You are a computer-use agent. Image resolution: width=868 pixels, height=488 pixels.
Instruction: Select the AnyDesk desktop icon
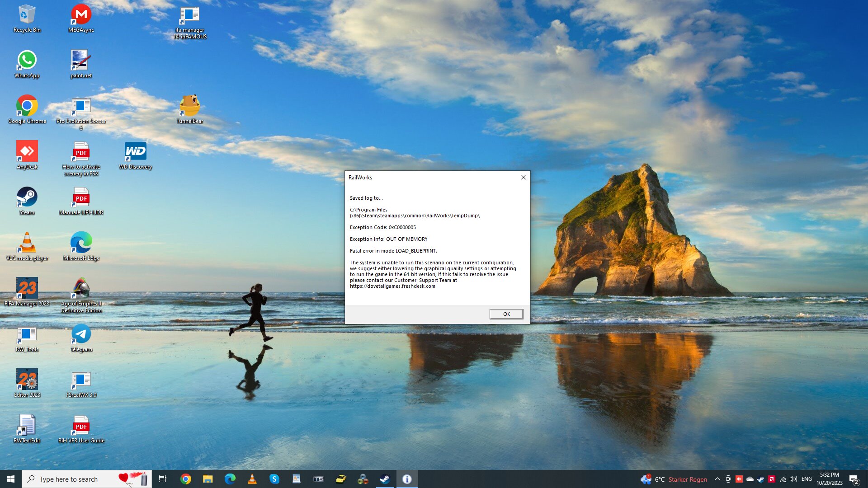pos(27,152)
